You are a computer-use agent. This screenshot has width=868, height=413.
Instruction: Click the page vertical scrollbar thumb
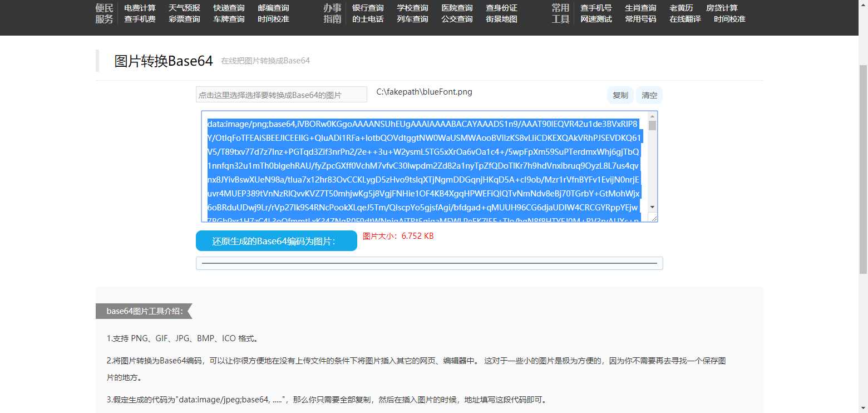(x=863, y=170)
